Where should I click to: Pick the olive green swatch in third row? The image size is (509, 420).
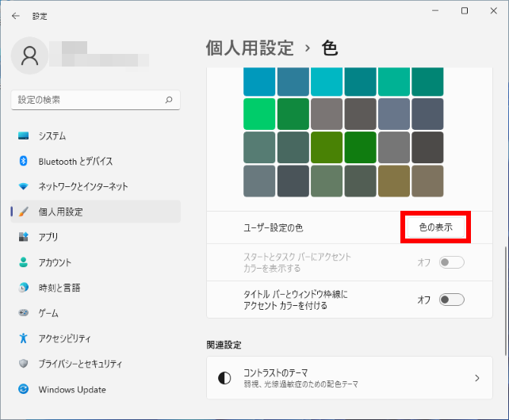tap(327, 147)
